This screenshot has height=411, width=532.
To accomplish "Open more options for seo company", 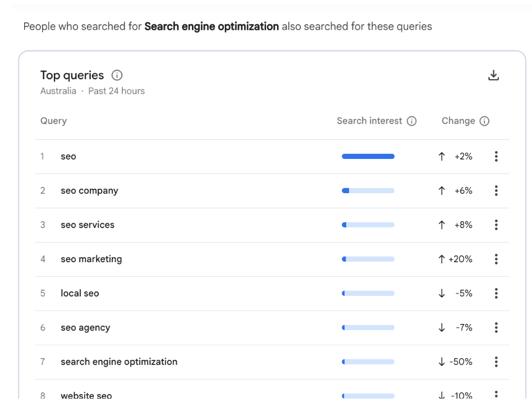I will click(x=496, y=191).
